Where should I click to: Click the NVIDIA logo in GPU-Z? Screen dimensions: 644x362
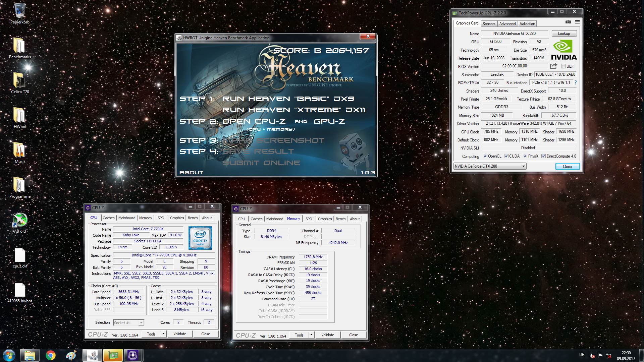564,50
